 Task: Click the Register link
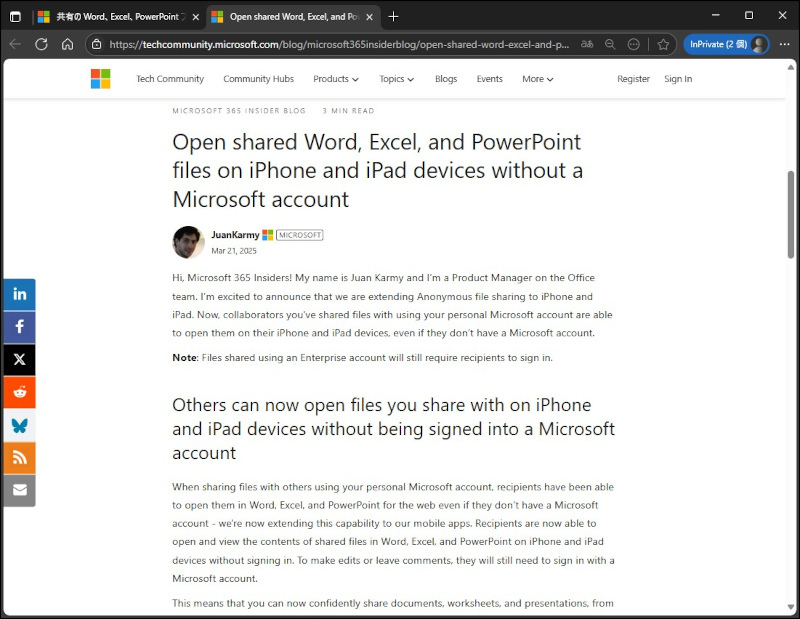pos(633,79)
